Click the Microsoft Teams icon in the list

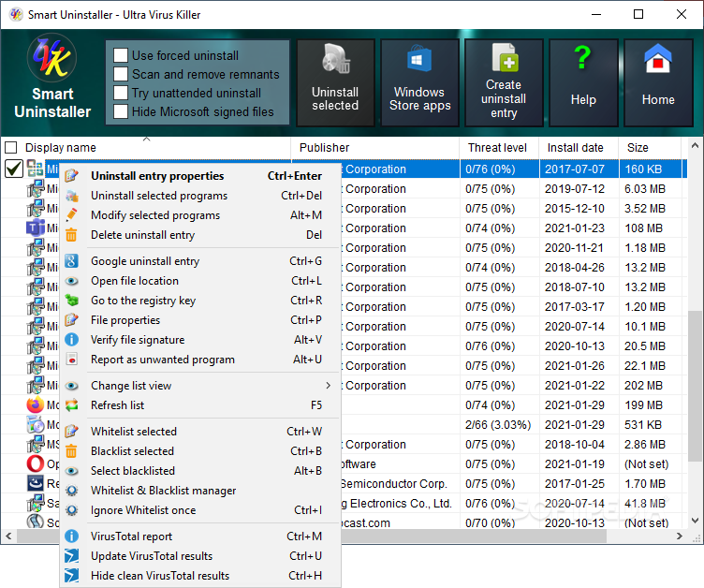pos(36,228)
